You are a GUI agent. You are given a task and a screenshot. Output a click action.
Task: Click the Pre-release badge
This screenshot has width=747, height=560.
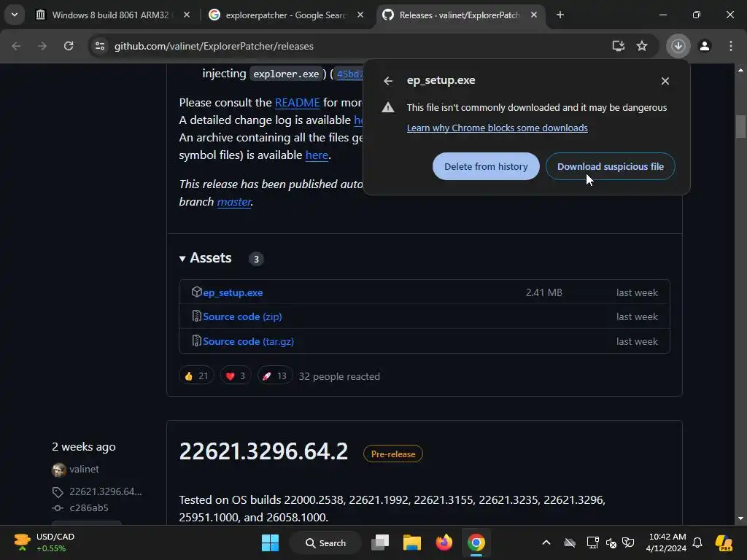(393, 454)
